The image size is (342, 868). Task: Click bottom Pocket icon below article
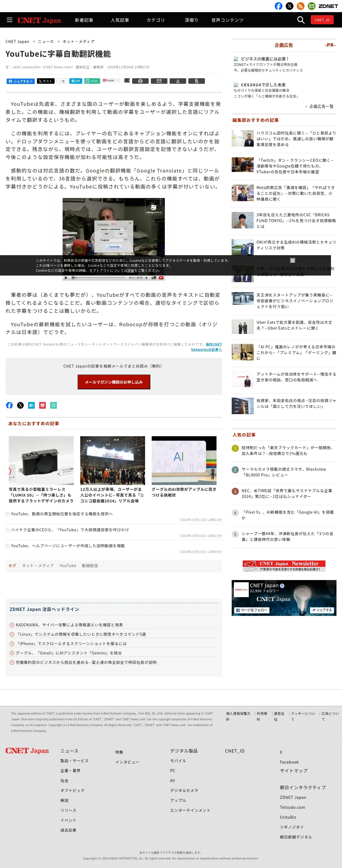[x=42, y=405]
